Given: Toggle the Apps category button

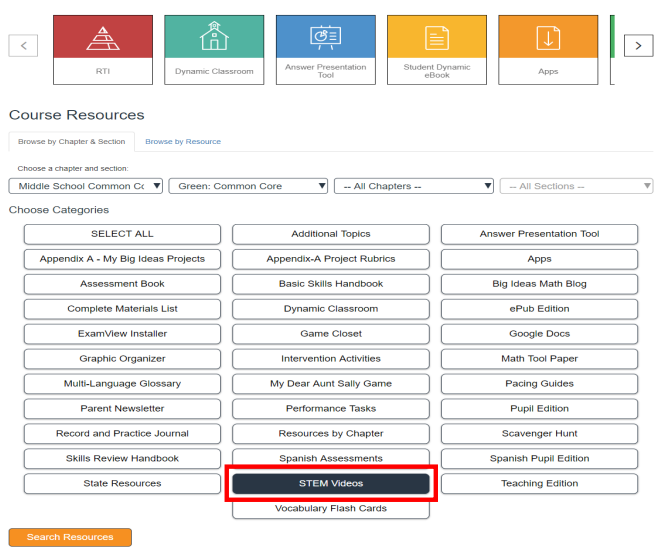Looking at the screenshot, I should click(x=540, y=259).
